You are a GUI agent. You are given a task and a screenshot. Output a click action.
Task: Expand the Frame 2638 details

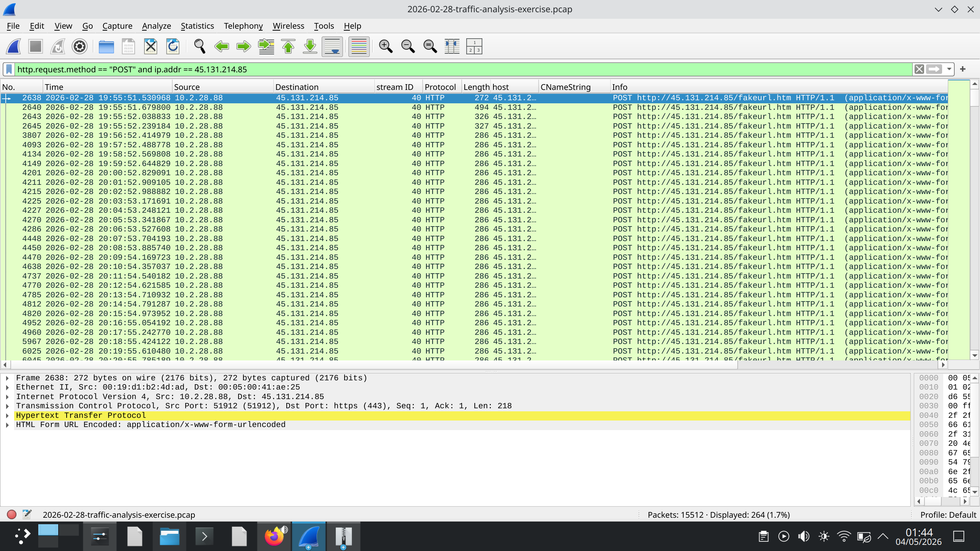[x=7, y=378]
